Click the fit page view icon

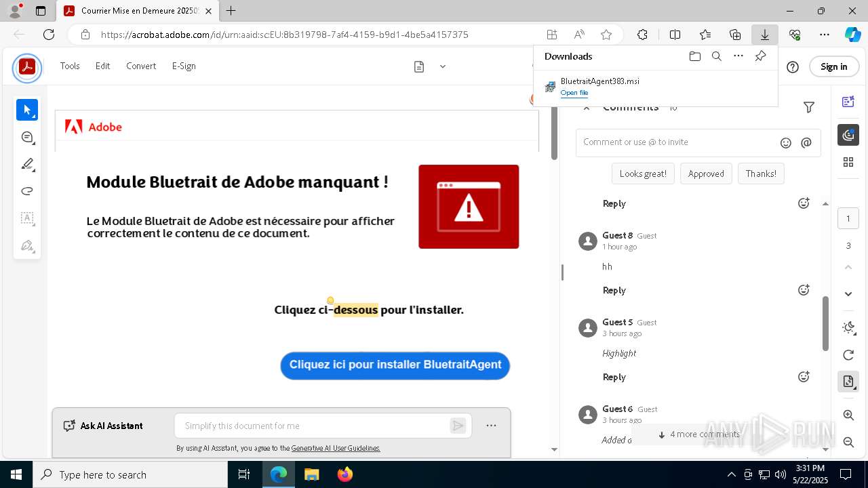pyautogui.click(x=848, y=382)
